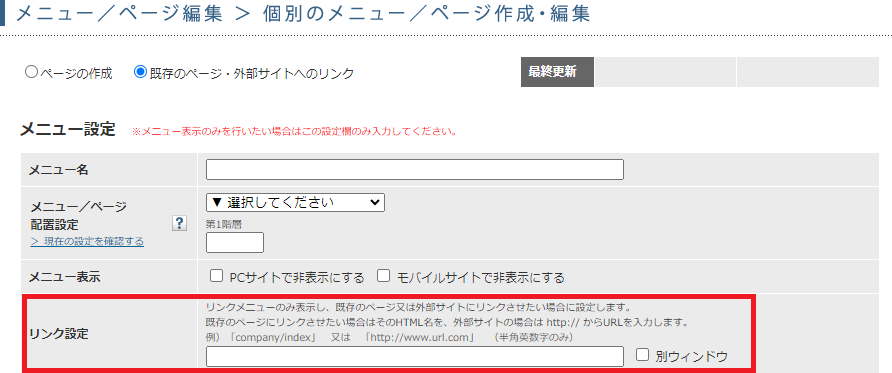Click the リンク設定 row label
The width and height of the screenshot is (892, 373).
pyautogui.click(x=59, y=334)
